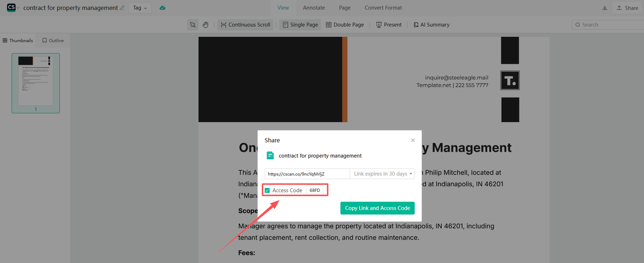The width and height of the screenshot is (644, 263).
Task: Close the Share dialog
Action: pos(413,141)
